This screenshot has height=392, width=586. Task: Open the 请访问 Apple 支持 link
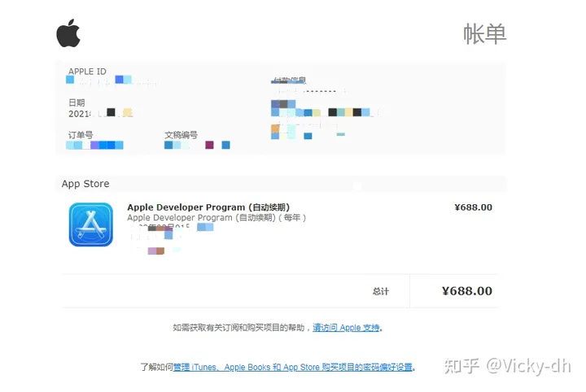tap(347, 328)
